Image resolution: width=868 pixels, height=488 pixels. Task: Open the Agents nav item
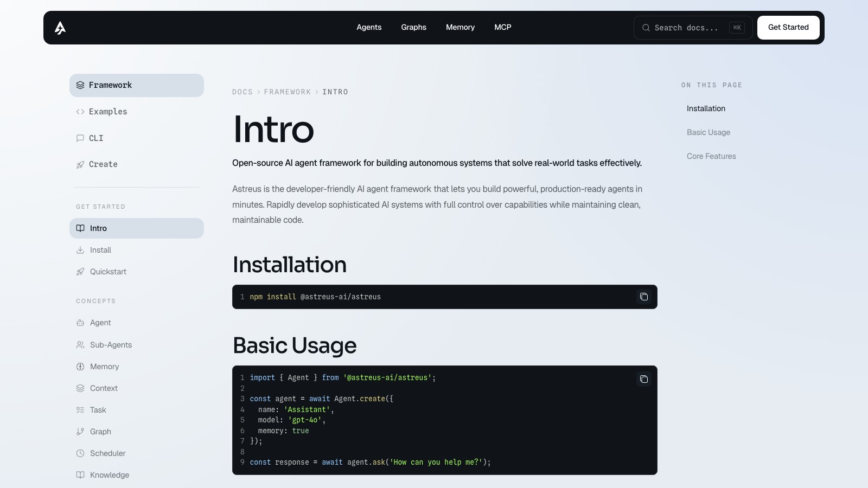pos(369,27)
